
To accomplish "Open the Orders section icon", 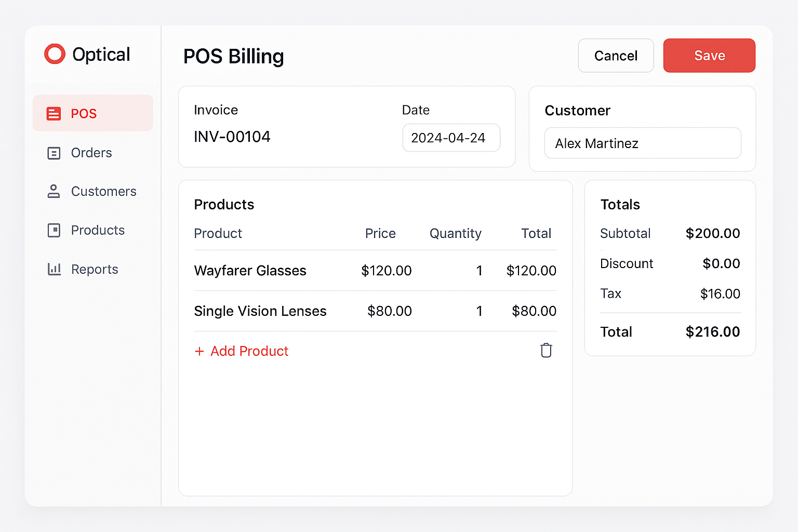I will (54, 153).
